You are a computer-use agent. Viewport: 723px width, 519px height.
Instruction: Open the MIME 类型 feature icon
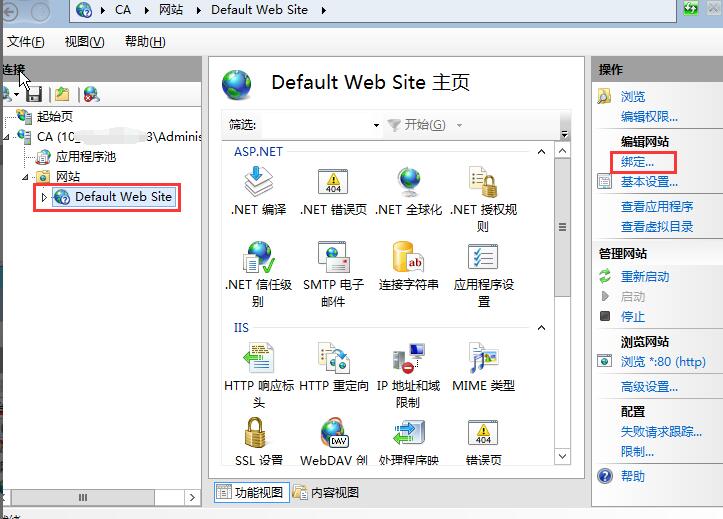click(x=483, y=358)
